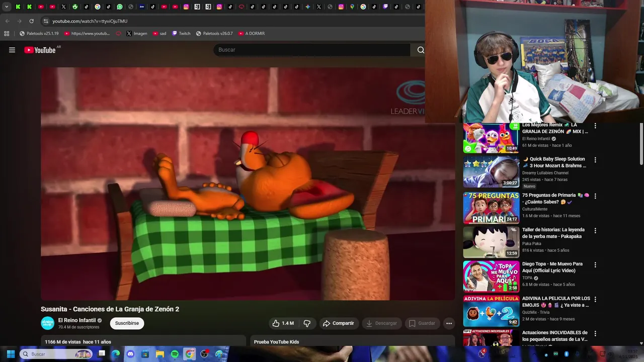Switch to the Twitch browser tab

pyautogui.click(x=385, y=7)
